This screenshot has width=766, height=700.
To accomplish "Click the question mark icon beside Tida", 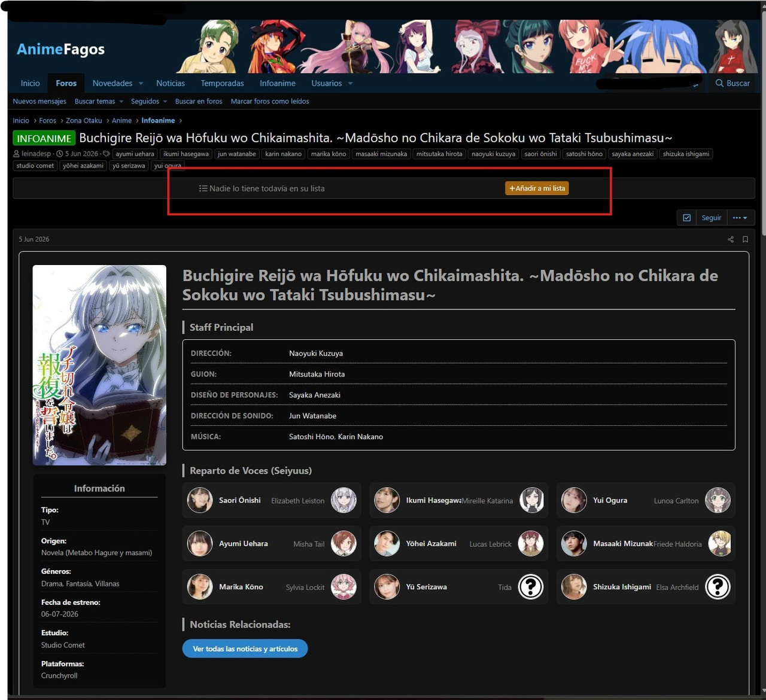I will click(x=531, y=587).
